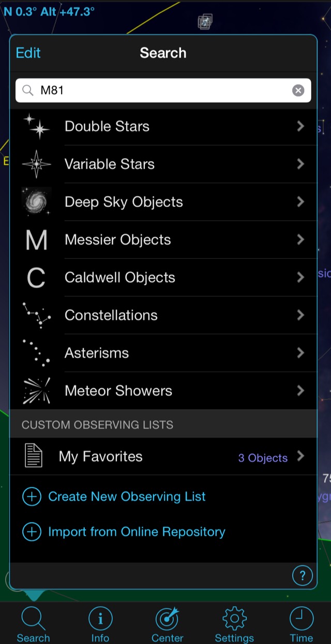Image resolution: width=331 pixels, height=644 pixels.
Task: Expand the Double Stars chevron
Action: coord(300,127)
